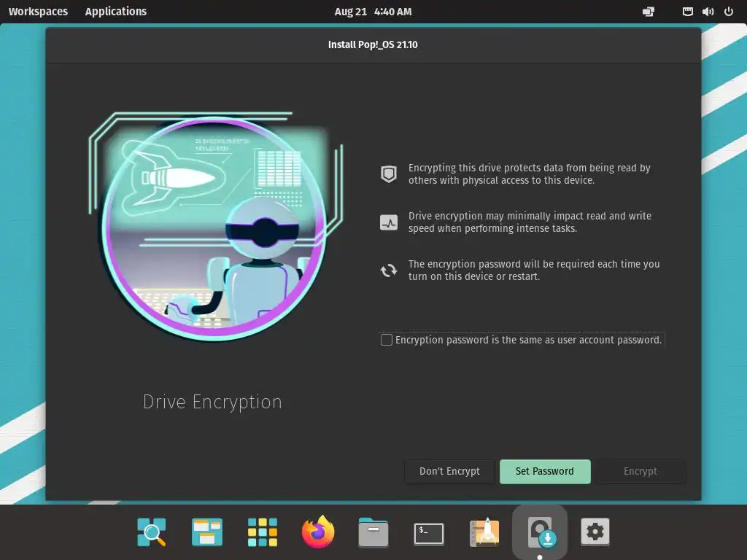Open the Workspaces menu
Viewport: 747px width, 560px height.
(x=38, y=12)
